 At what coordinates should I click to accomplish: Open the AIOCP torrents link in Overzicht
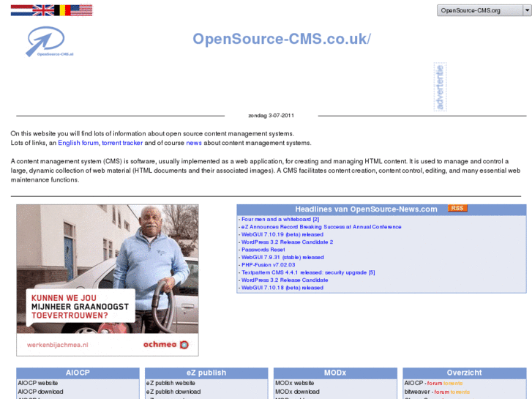click(453, 383)
